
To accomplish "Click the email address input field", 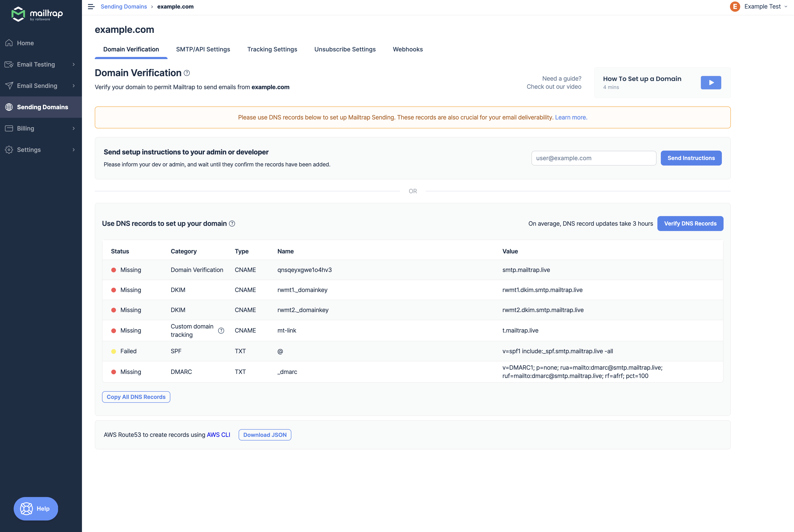I will pos(594,158).
